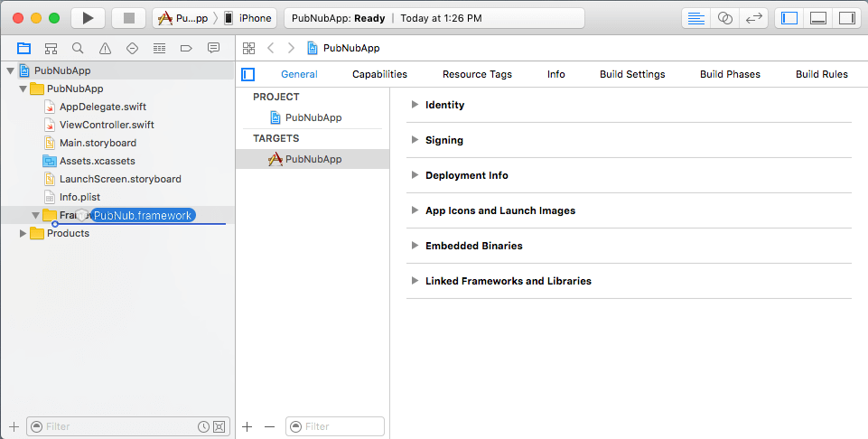Toggle the utilities inspector panel
This screenshot has width=868, height=439.
[847, 18]
